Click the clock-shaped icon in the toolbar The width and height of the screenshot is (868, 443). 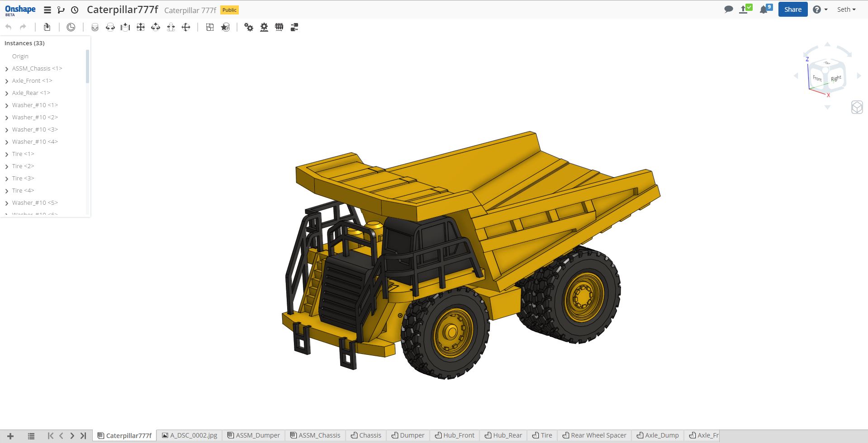(71, 27)
